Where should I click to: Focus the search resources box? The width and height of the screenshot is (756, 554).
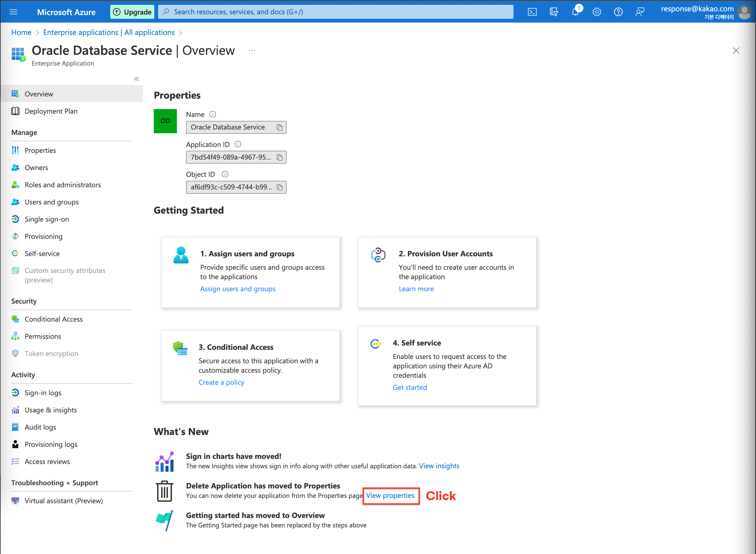click(x=336, y=12)
